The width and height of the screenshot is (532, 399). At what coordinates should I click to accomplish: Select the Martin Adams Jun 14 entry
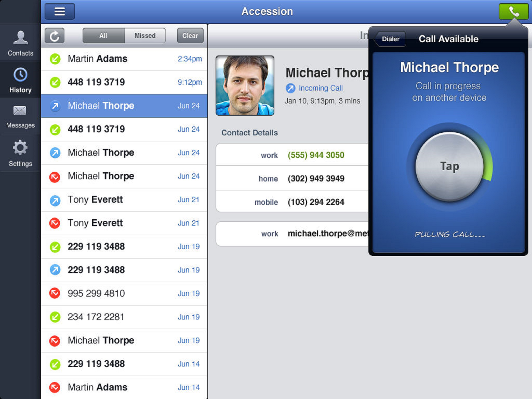click(x=124, y=388)
